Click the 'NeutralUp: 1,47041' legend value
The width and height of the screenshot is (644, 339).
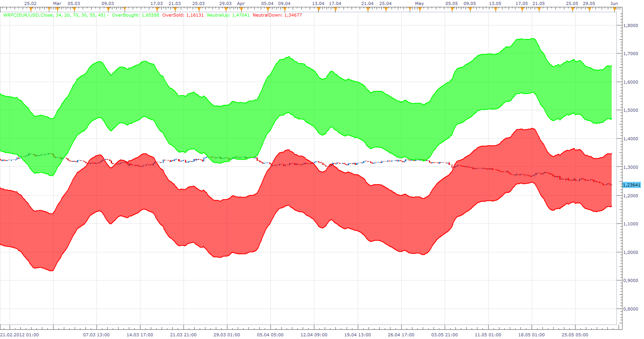[228, 15]
